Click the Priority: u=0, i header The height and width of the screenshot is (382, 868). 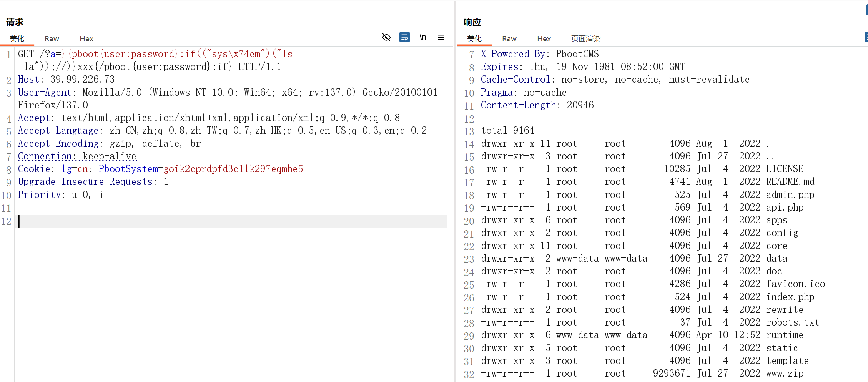click(x=61, y=195)
